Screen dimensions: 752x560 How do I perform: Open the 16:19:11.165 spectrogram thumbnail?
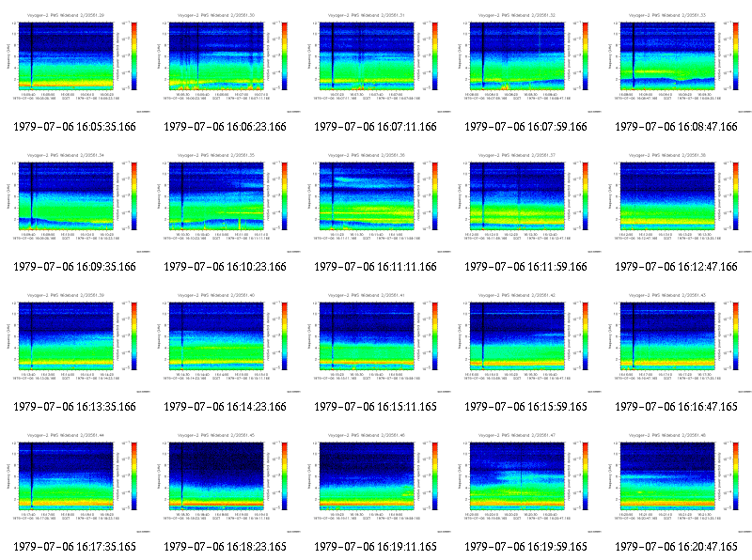coord(376,482)
